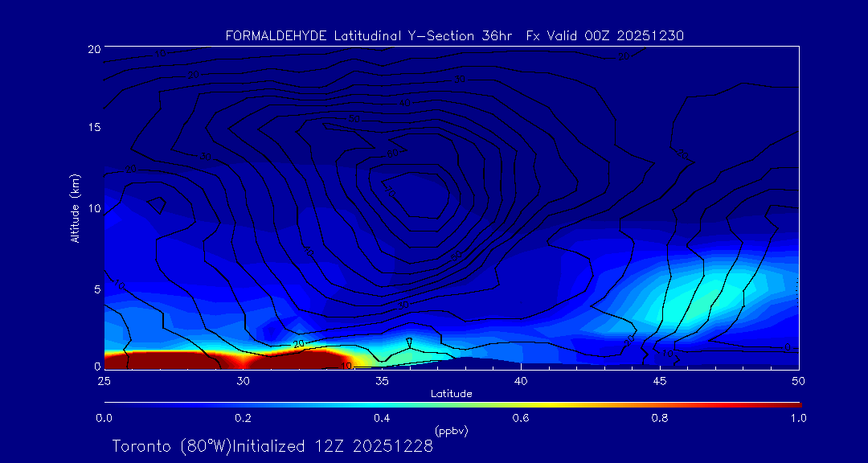The height and width of the screenshot is (463, 868).
Task: Click latitude tick label 50
Action: (x=799, y=380)
